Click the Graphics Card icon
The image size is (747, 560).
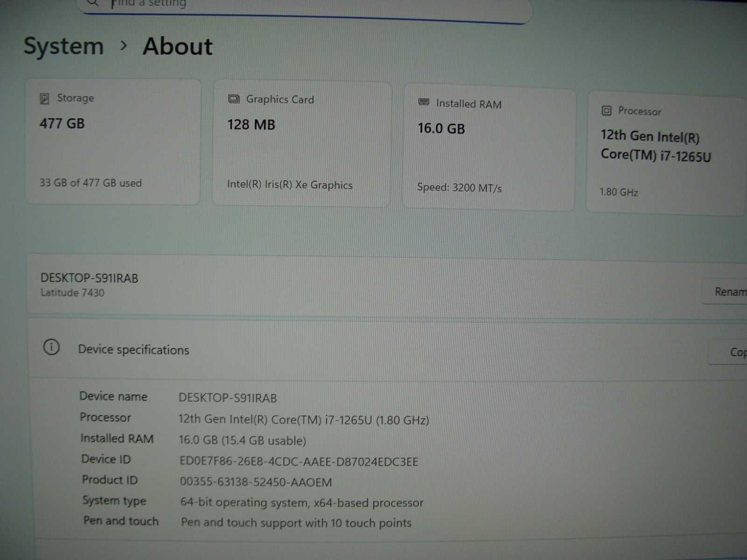pyautogui.click(x=233, y=99)
